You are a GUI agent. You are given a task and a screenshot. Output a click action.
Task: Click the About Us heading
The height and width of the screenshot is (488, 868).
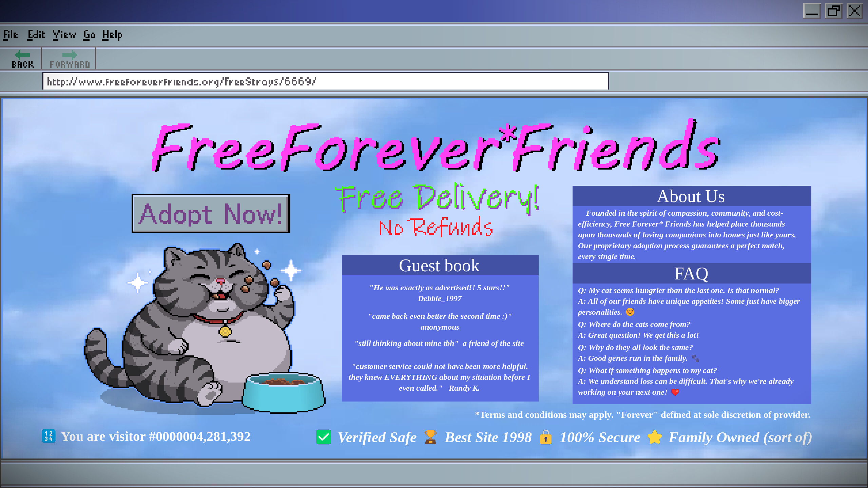tap(691, 196)
